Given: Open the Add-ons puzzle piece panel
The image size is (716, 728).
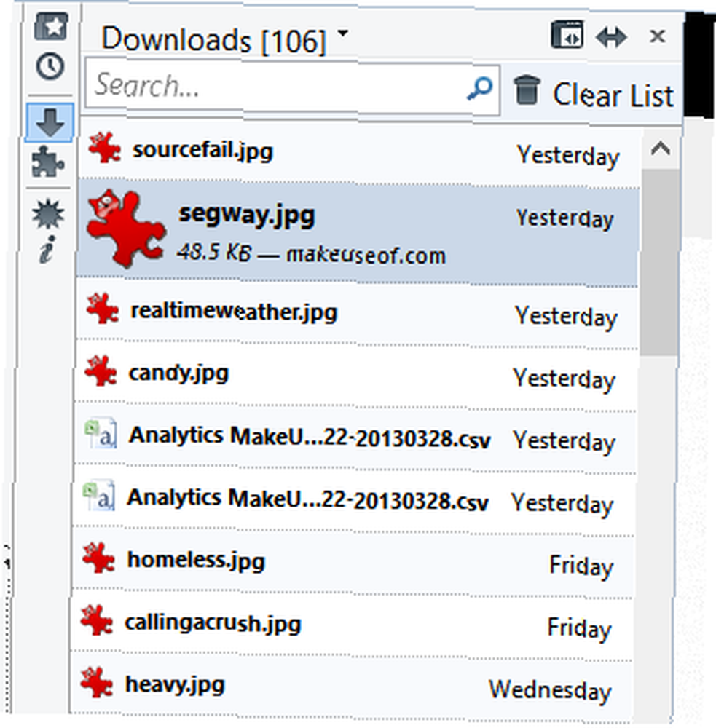Looking at the screenshot, I should (x=48, y=162).
